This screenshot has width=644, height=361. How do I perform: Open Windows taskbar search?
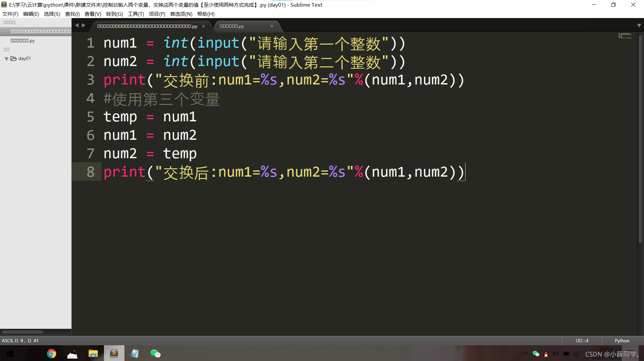pyautogui.click(x=31, y=354)
